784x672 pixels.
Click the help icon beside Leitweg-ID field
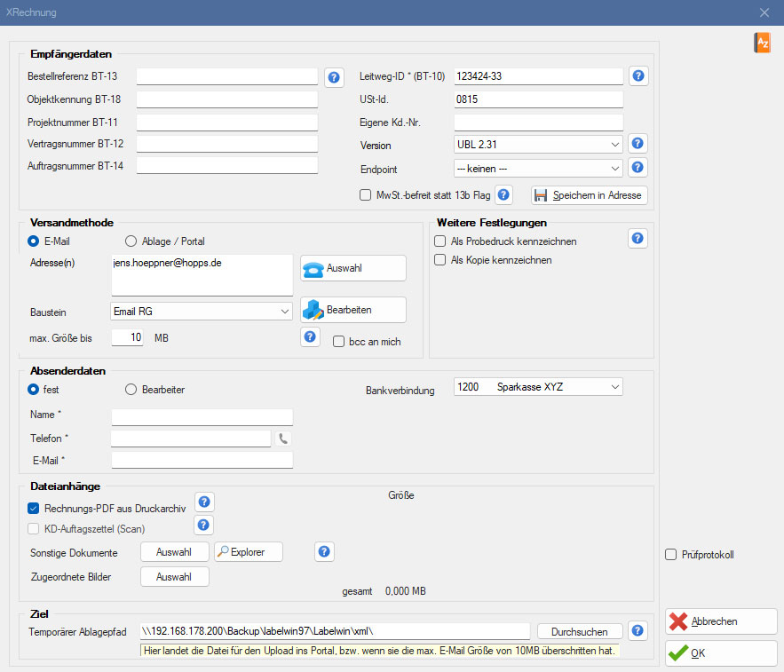click(x=638, y=76)
